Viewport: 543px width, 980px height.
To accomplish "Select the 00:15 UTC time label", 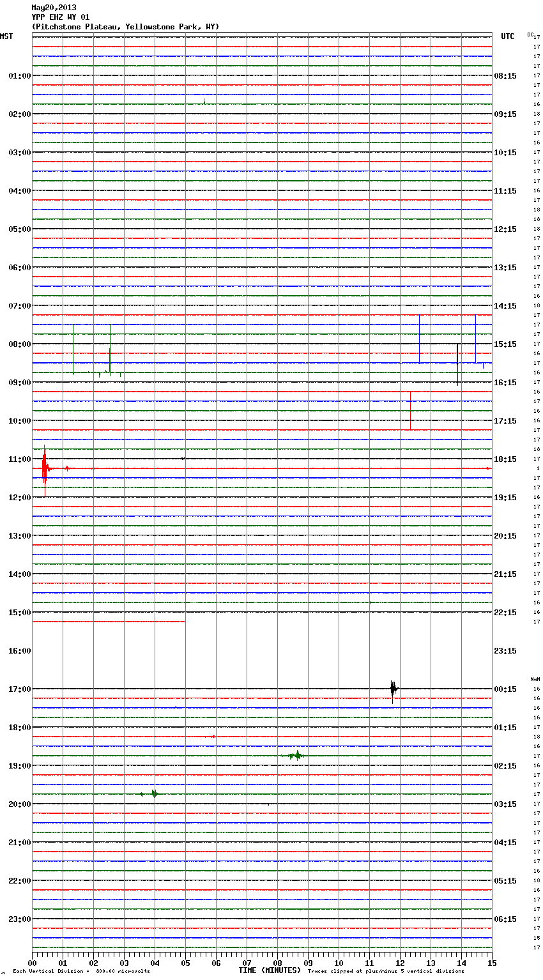I will [505, 689].
